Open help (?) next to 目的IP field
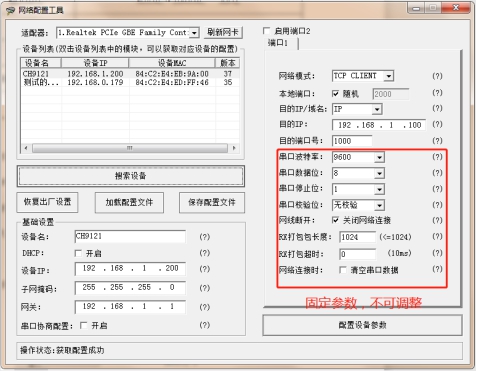This screenshot has width=477, height=371. point(437,124)
